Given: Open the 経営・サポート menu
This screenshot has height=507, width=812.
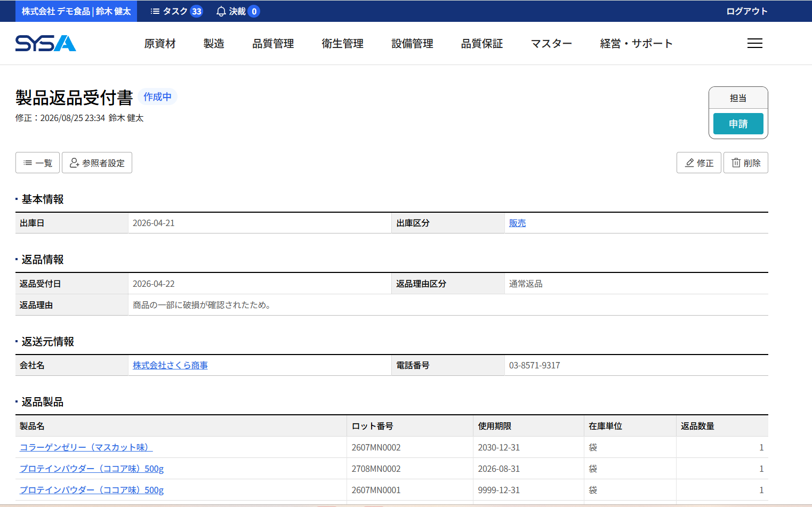Looking at the screenshot, I should [636, 44].
